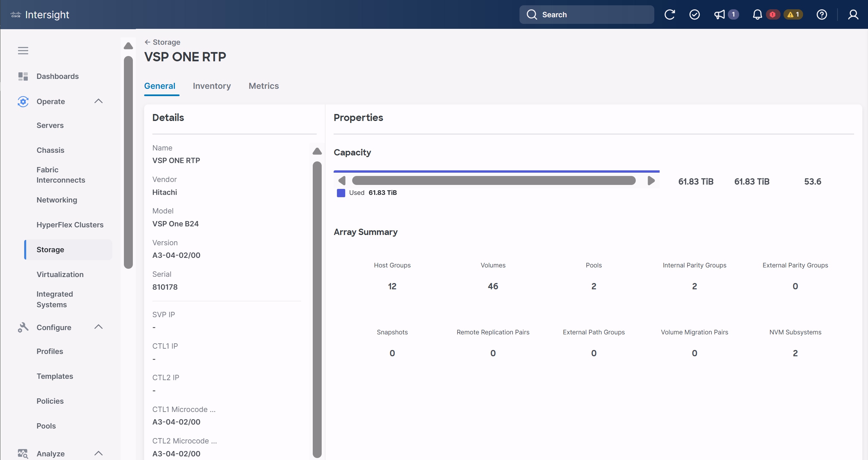Open announcements megaphone icon
This screenshot has height=460, width=868.
[x=719, y=15]
